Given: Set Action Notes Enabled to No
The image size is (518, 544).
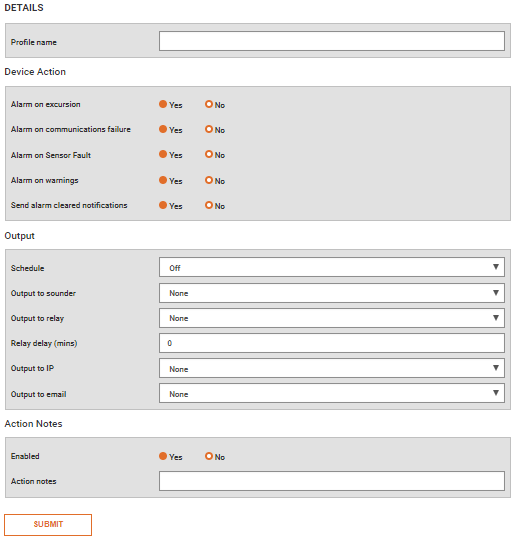Looking at the screenshot, I should [209, 456].
